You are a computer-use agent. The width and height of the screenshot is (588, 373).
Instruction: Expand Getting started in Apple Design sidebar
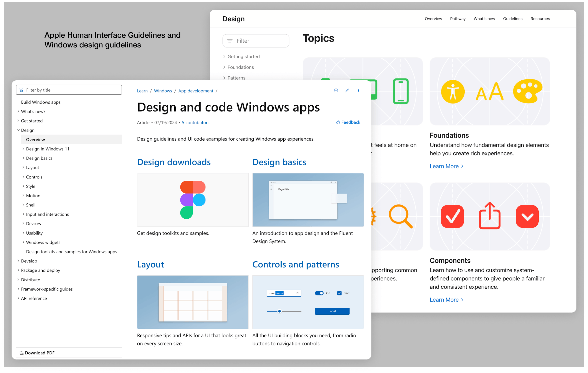point(224,56)
